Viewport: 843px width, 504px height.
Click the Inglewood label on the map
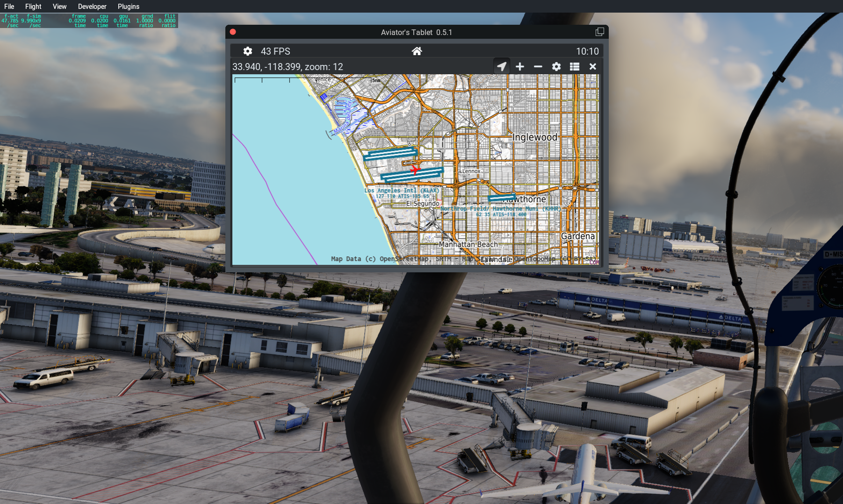coord(535,137)
